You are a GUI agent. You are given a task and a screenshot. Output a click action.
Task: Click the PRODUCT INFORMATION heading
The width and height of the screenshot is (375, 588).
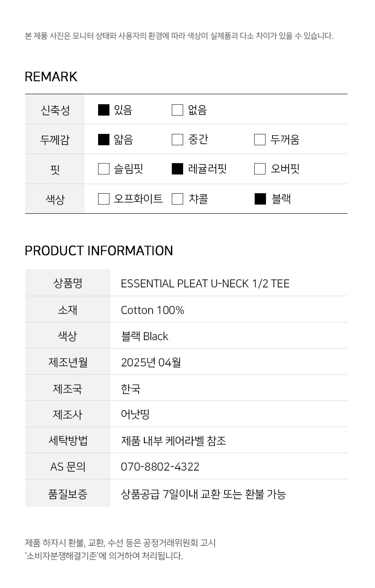coord(99,251)
